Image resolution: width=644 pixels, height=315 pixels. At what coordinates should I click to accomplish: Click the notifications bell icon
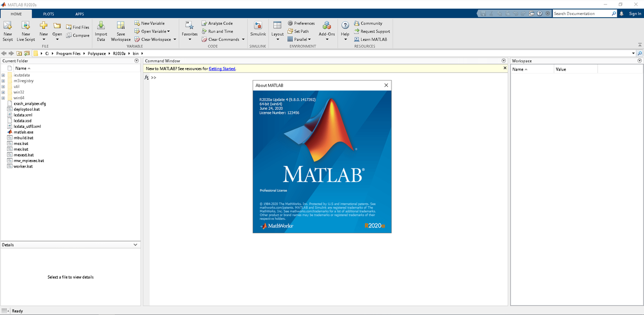tap(621, 14)
